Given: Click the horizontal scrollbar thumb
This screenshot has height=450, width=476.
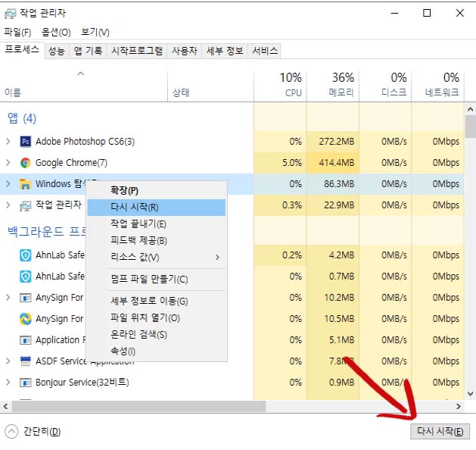Looking at the screenshot, I should pos(138,407).
